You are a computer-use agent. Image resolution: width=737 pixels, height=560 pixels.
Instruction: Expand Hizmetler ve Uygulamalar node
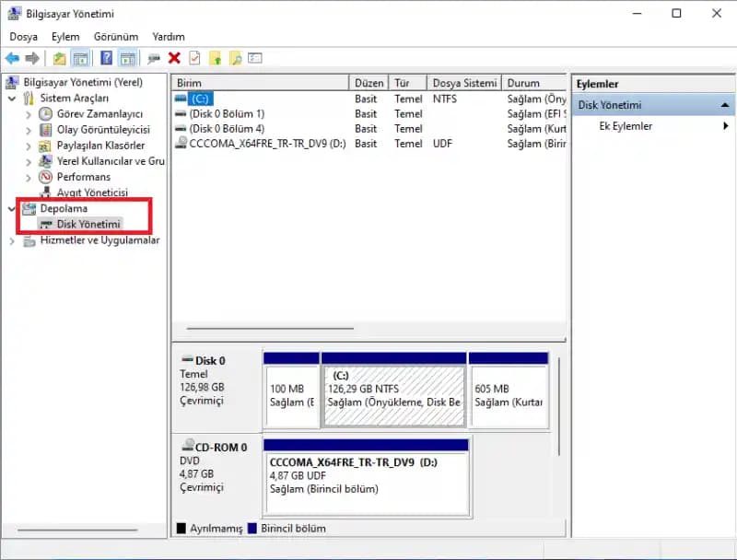click(x=12, y=241)
